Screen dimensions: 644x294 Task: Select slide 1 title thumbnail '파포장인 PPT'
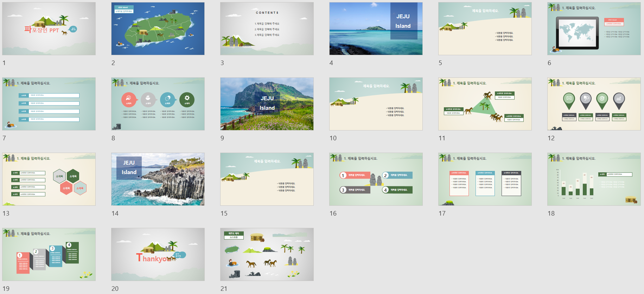pyautogui.click(x=49, y=28)
